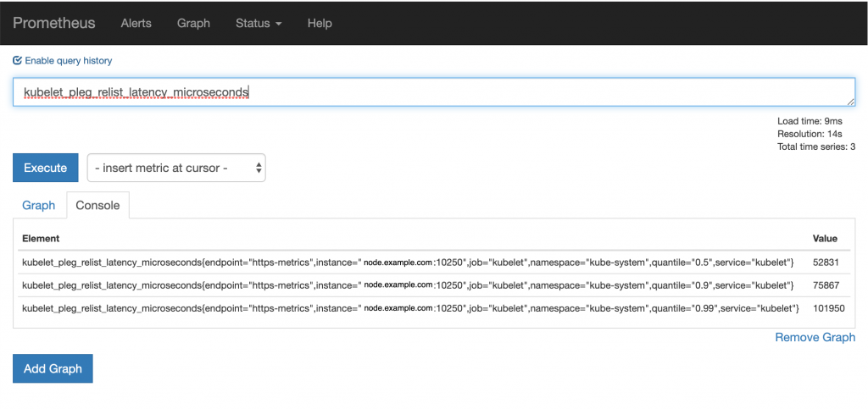Select the quantile="0.99" result row
The height and width of the screenshot is (409, 868).
(x=407, y=308)
